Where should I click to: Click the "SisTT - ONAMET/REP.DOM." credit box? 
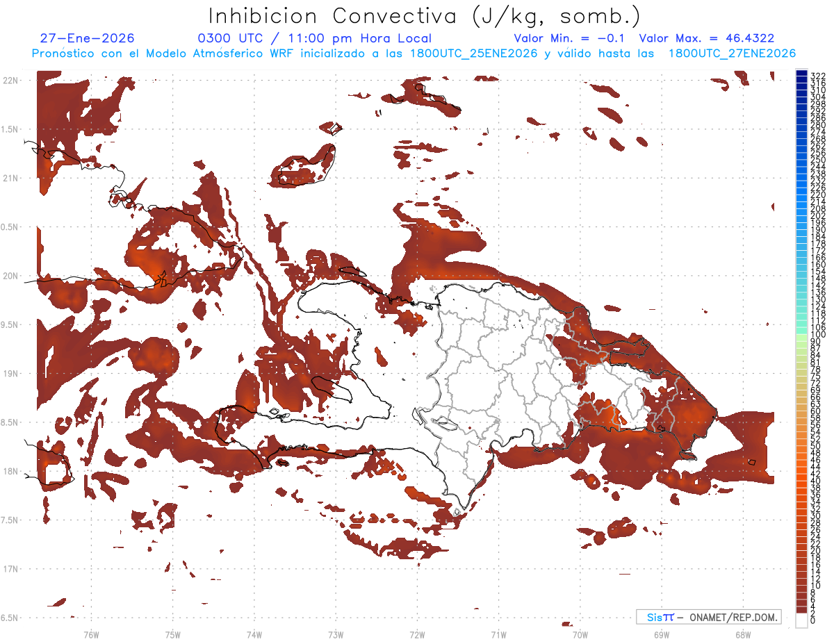coord(708,617)
